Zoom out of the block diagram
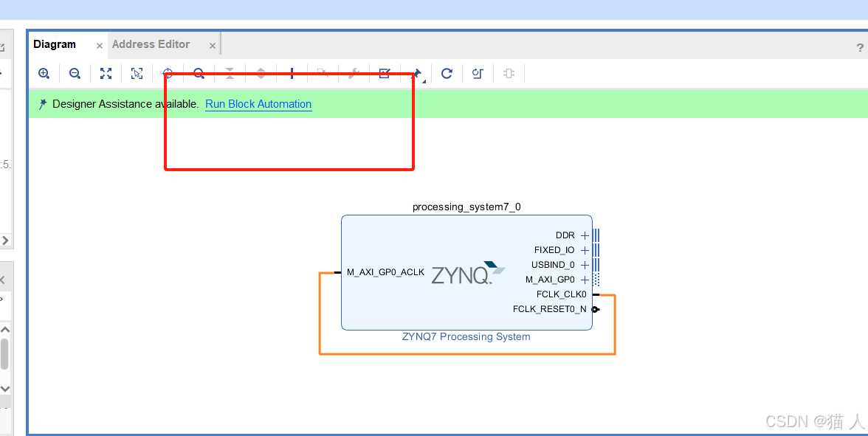868x436 pixels. 75,73
